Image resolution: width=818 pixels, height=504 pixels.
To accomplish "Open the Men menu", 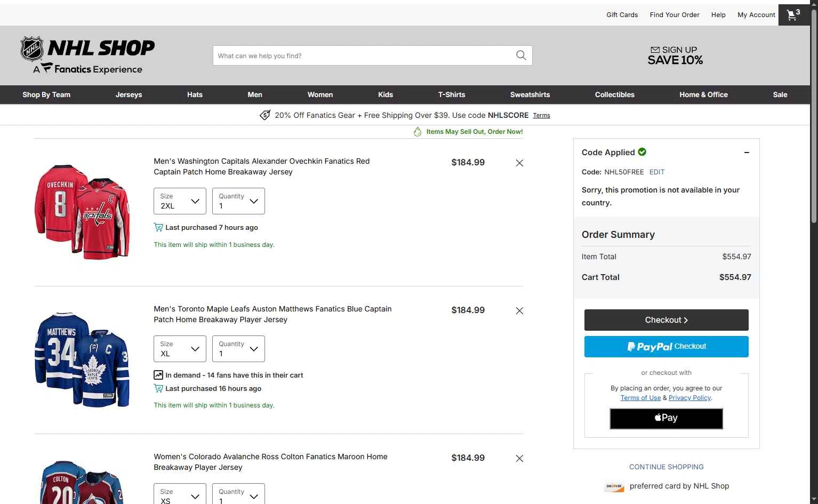I will 255,95.
